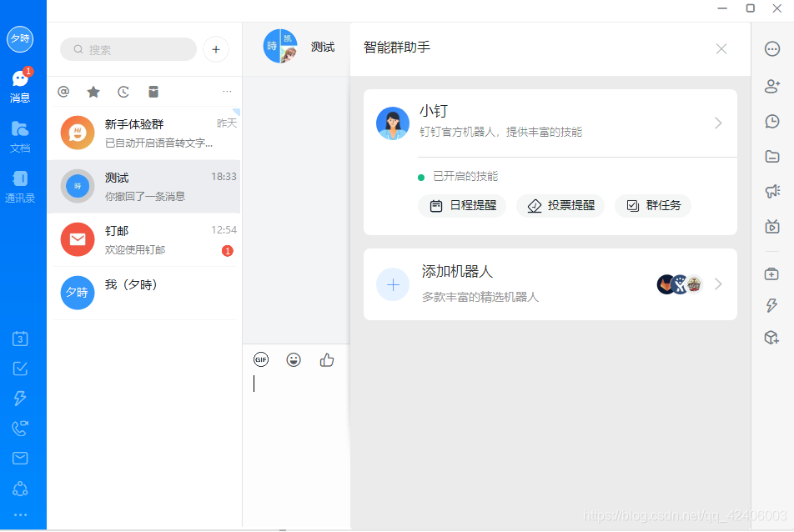Screen dimensions: 794x532
Task: Open the chat history clock icon in the right toolbar
Action: (772, 122)
